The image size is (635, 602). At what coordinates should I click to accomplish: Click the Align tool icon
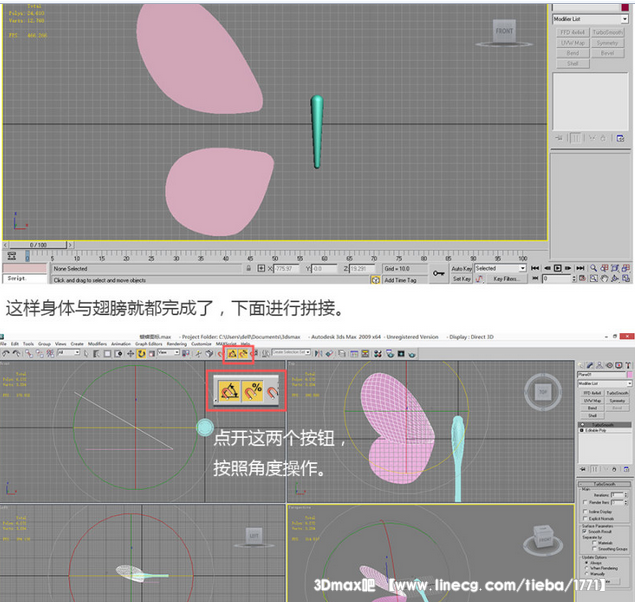click(x=330, y=353)
